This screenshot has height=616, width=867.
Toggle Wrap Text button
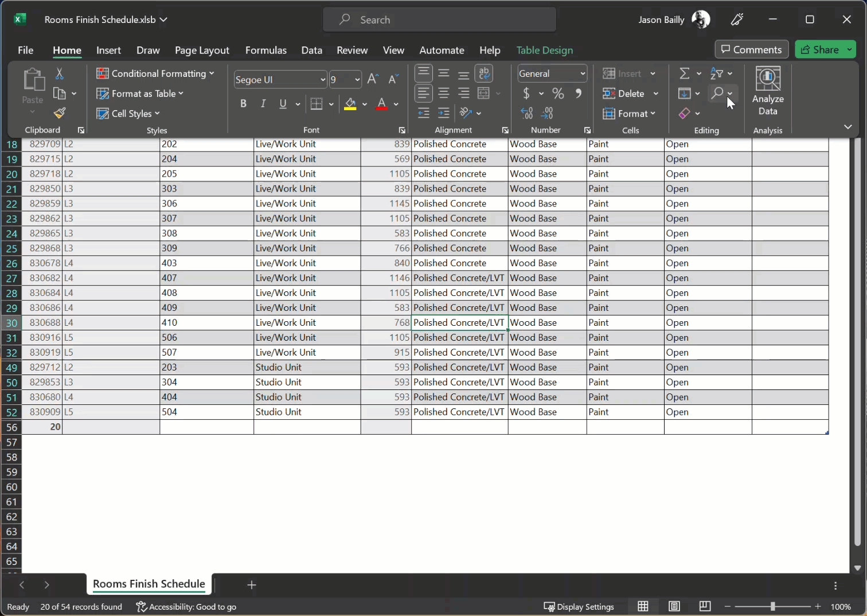click(x=484, y=73)
